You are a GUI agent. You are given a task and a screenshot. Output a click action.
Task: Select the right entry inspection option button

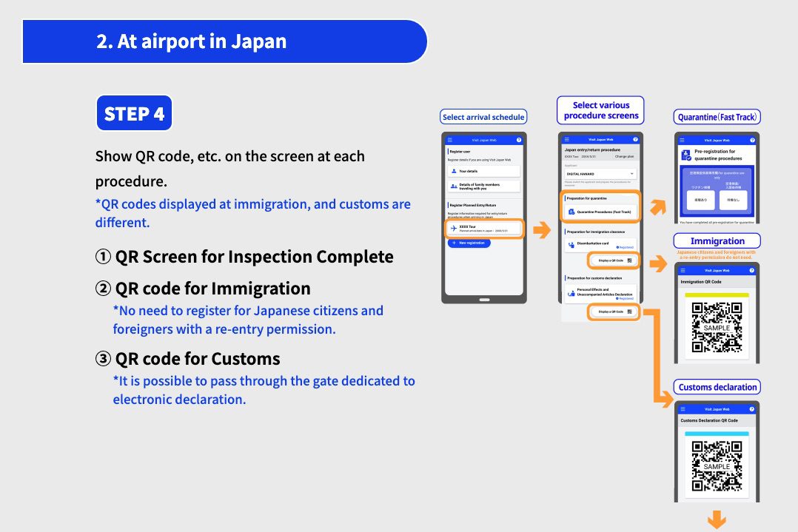click(x=735, y=200)
